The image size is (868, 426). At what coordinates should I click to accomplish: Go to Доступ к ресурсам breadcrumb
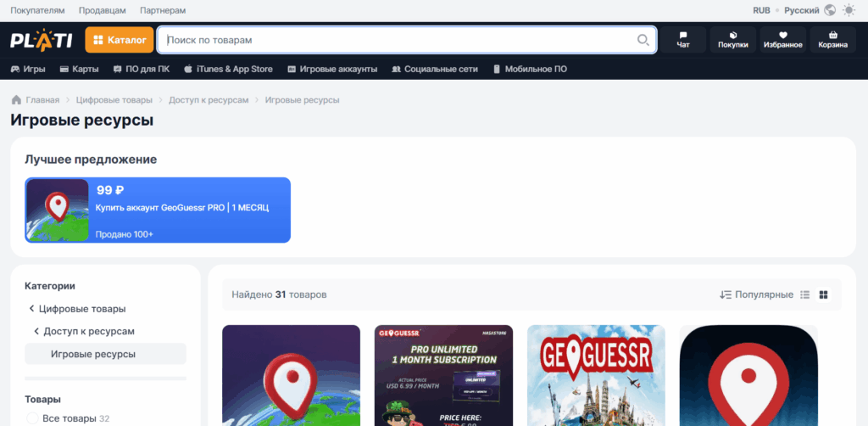[209, 100]
